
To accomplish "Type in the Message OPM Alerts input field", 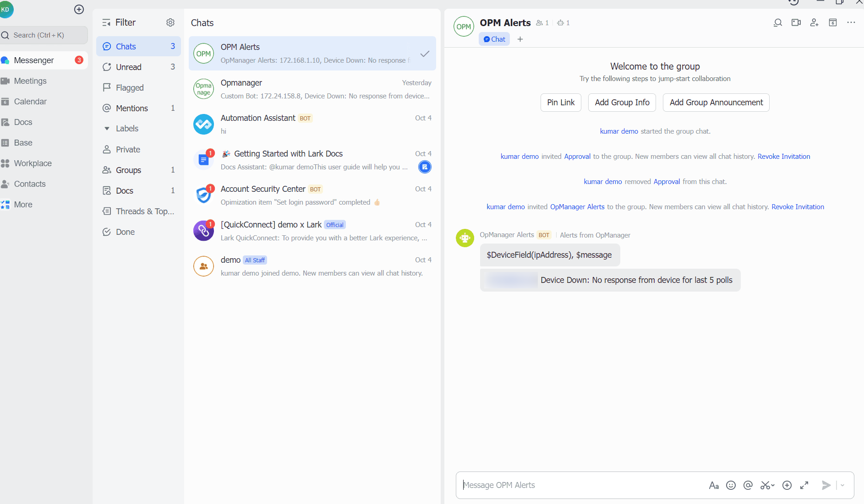I will [573, 485].
